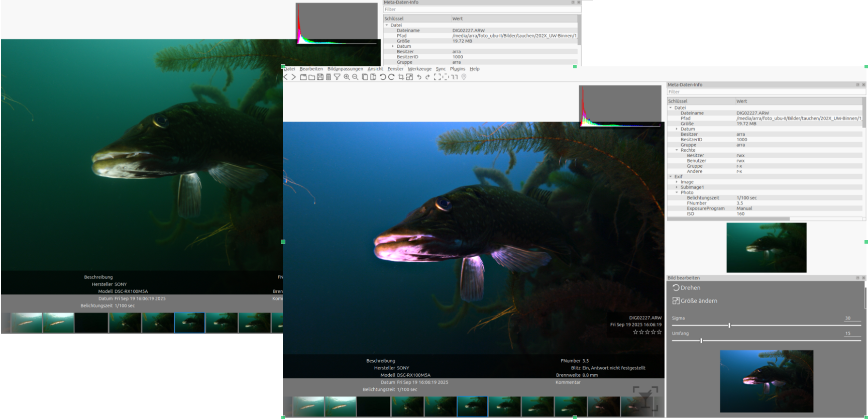Expand the SubImage1 metadata node
The height and width of the screenshot is (419, 868).
point(677,187)
